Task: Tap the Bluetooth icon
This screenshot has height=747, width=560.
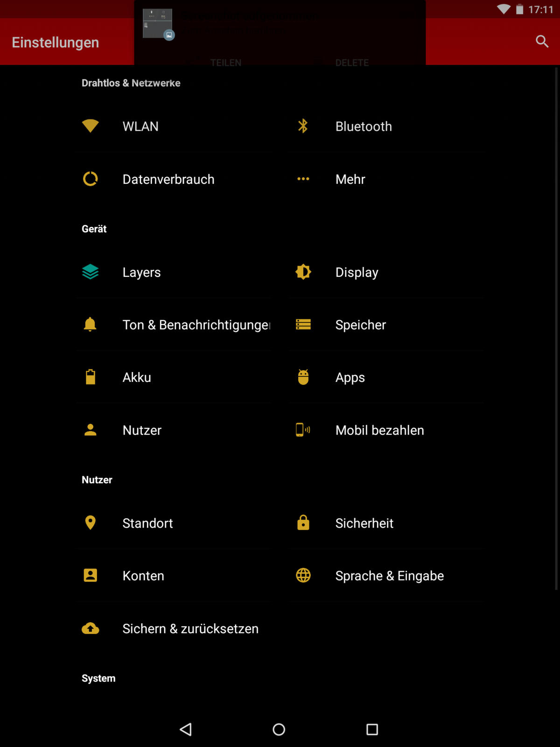Action: 303,126
